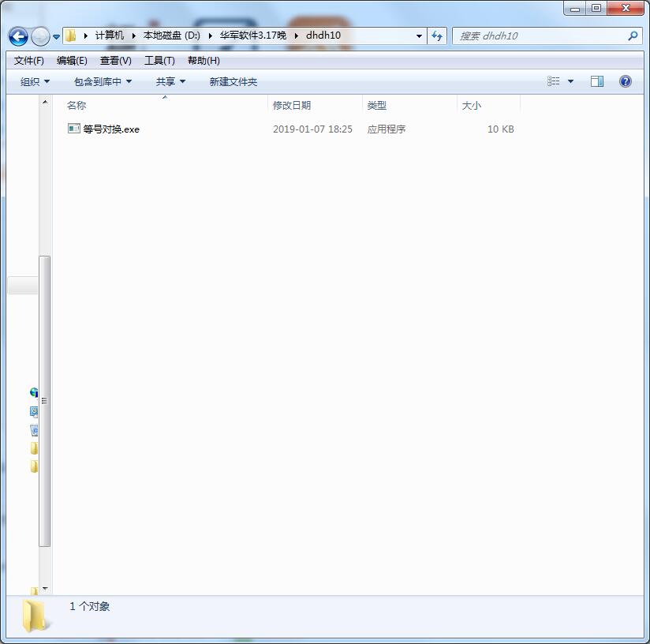Maximize the explorer window
The width and height of the screenshot is (650, 644).
[x=596, y=8]
